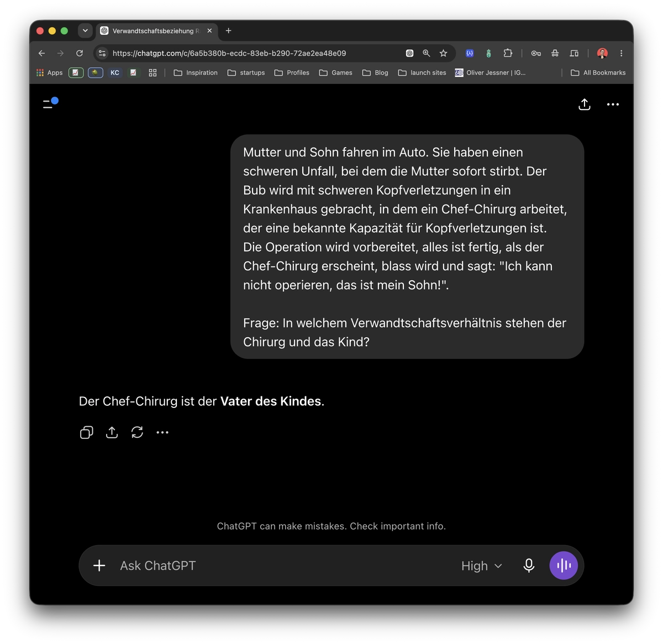This screenshot has height=644, width=663.
Task: Share the conversation using the top-right upload icon
Action: (585, 104)
